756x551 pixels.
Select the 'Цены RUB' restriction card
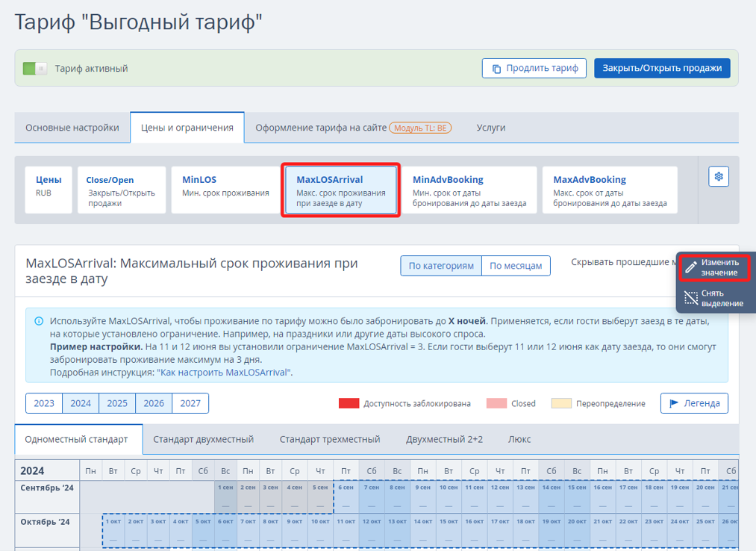[x=49, y=190]
